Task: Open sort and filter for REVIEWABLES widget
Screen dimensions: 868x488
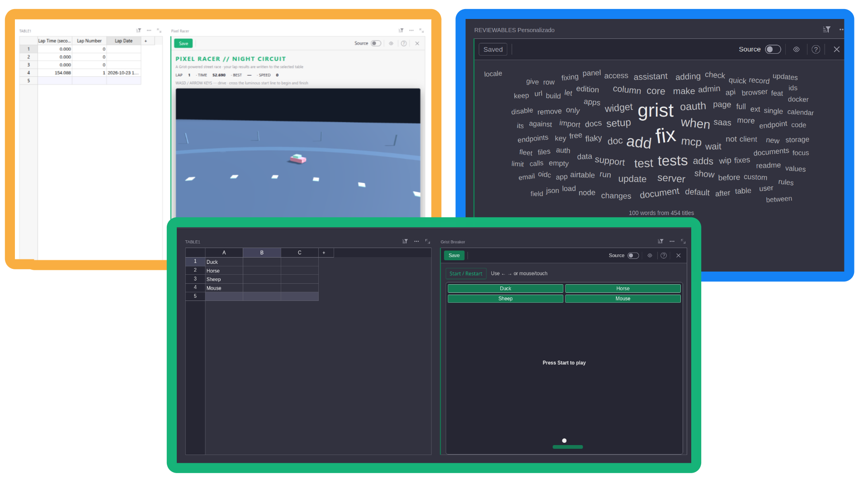Action: click(x=826, y=29)
